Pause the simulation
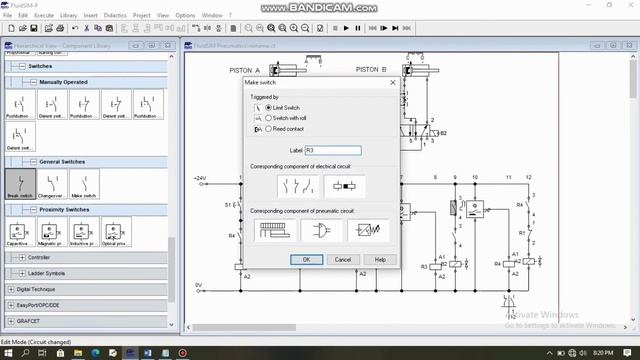640x360 pixels. pos(358,28)
